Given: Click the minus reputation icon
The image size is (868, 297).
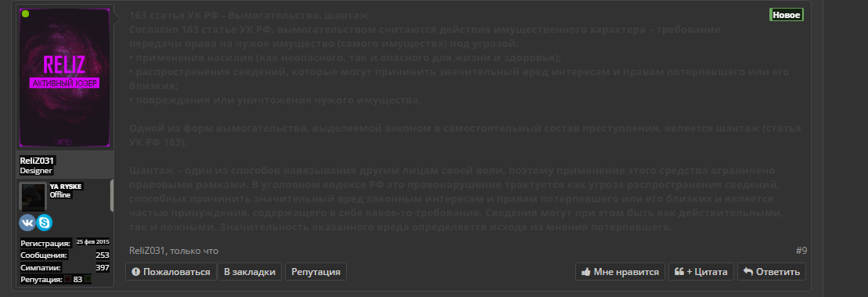Looking at the screenshot, I should pyautogui.click(x=67, y=279).
